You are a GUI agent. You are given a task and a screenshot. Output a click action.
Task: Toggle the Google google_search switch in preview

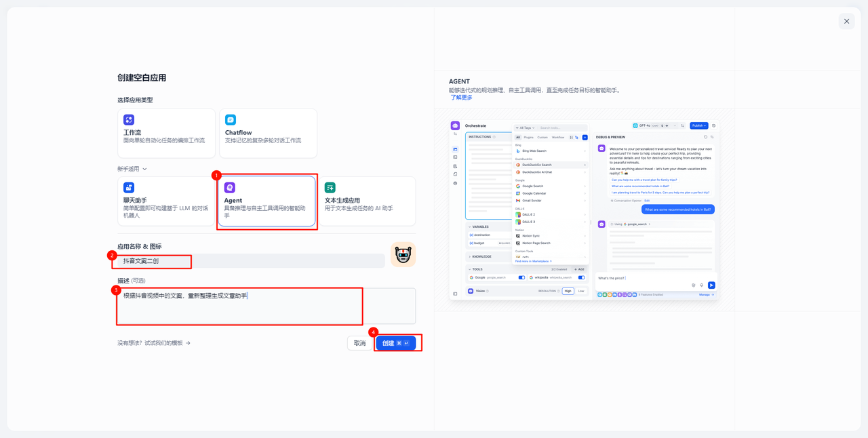tap(521, 277)
